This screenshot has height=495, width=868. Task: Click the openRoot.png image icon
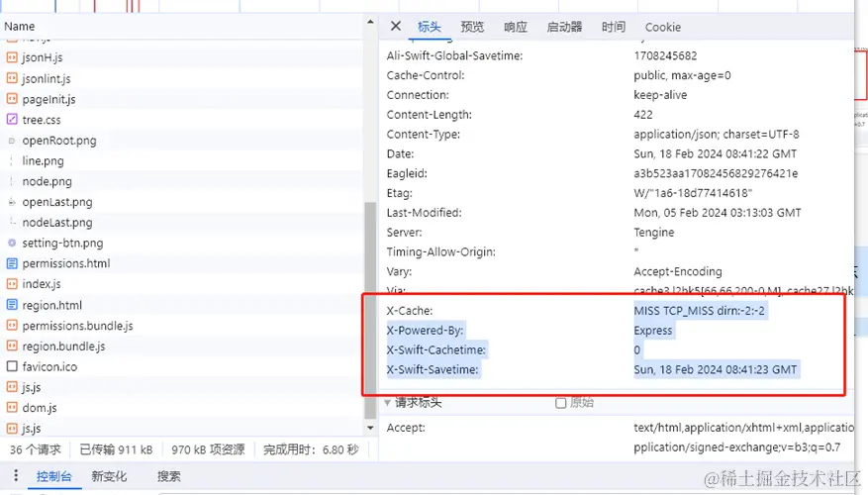(x=12, y=140)
